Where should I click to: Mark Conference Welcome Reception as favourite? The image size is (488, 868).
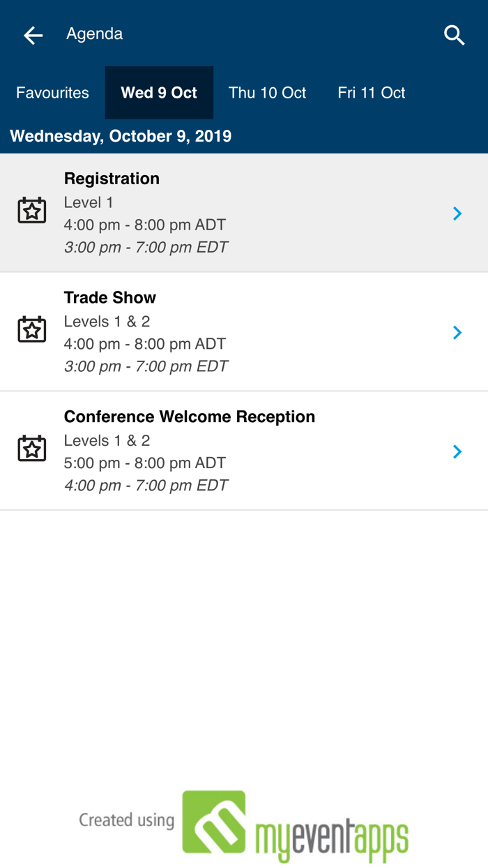point(32,449)
